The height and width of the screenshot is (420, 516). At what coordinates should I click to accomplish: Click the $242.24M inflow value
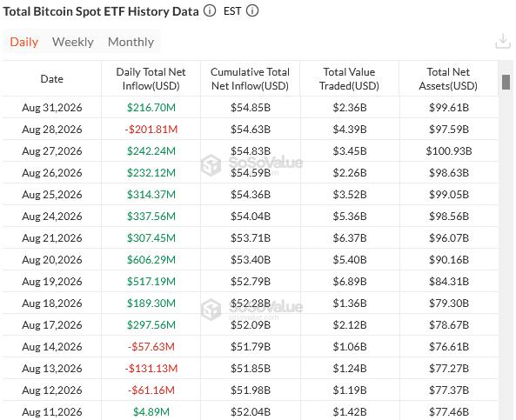(151, 151)
